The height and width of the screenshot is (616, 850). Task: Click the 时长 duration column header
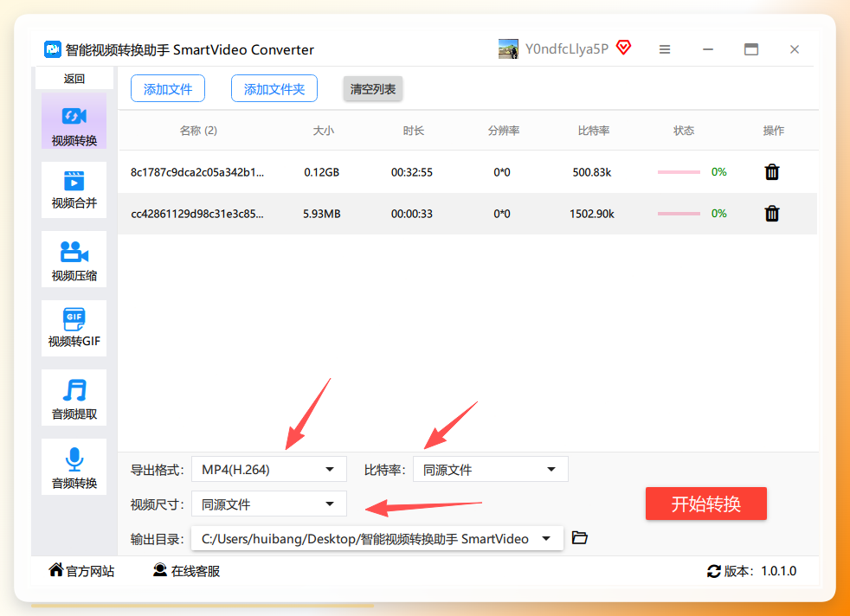click(x=414, y=131)
